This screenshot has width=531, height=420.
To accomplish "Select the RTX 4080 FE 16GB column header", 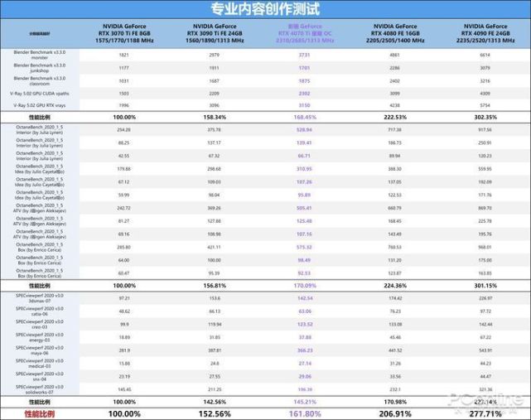I will pos(395,33).
